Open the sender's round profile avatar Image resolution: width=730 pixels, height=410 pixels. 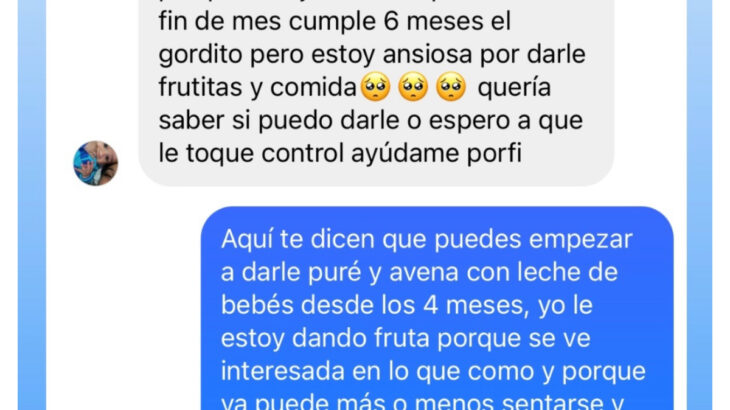[x=95, y=163]
